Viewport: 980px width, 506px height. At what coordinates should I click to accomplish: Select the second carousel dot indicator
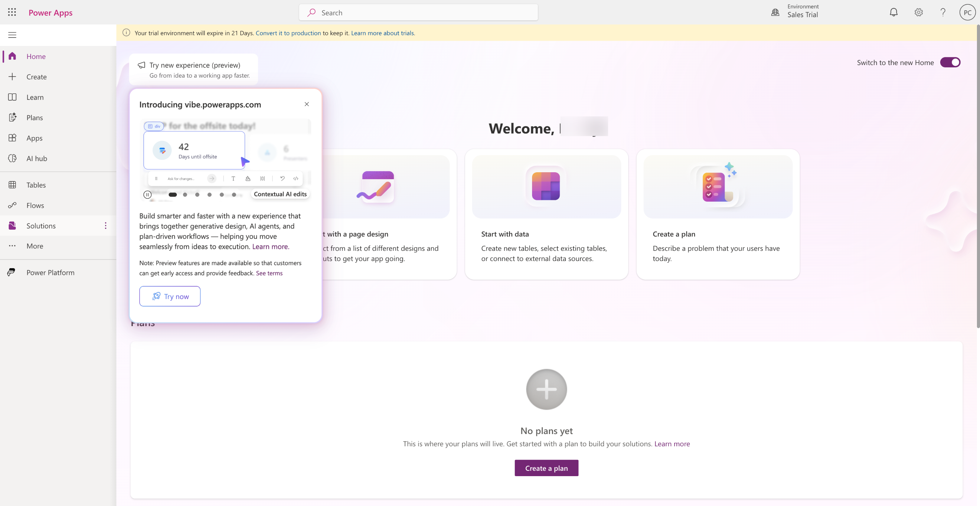point(185,194)
